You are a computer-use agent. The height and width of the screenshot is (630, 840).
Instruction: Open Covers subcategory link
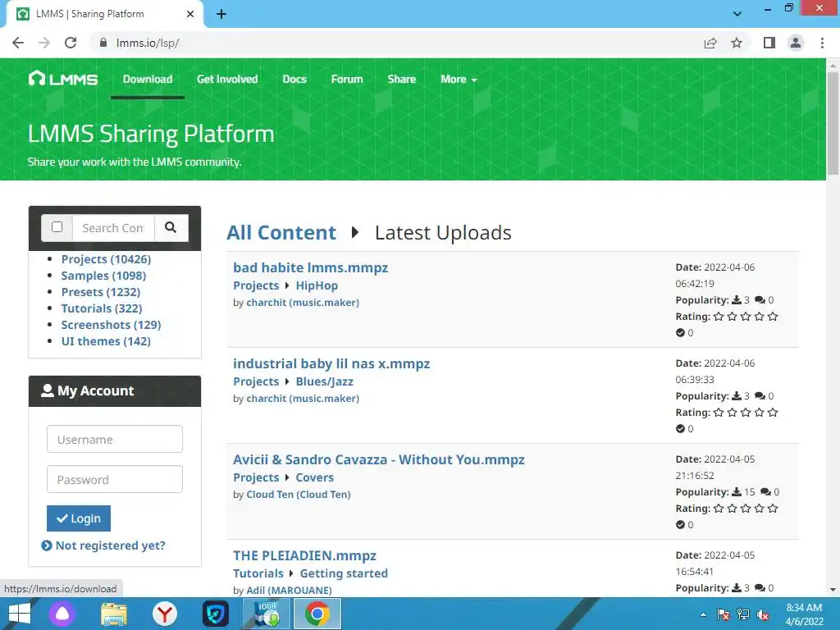(314, 477)
